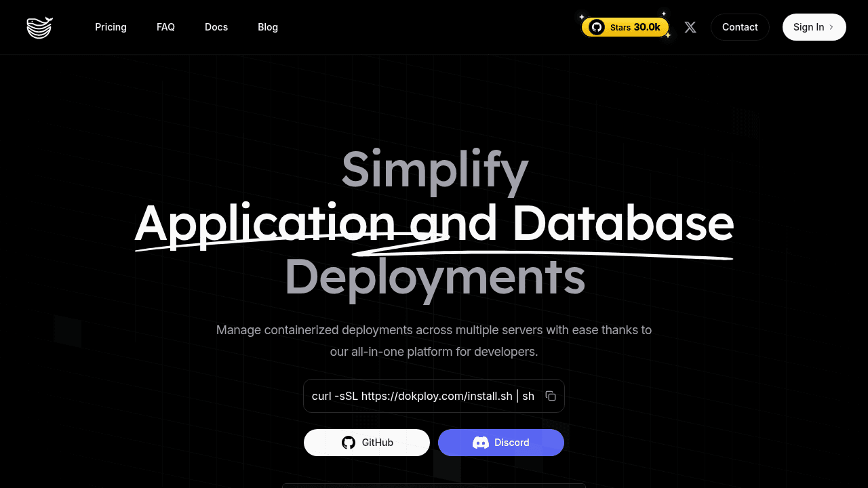
Task: Click the Dokploy whale logo in the navbar
Action: [39, 27]
